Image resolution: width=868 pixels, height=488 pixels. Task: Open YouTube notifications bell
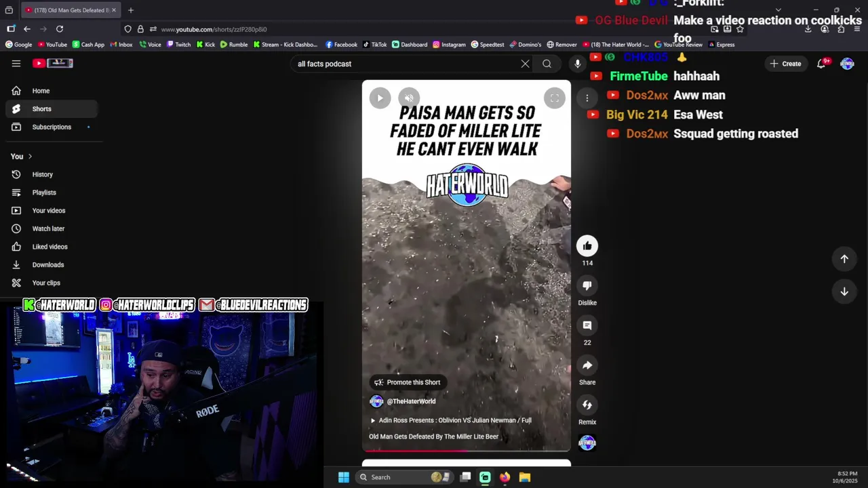(x=822, y=63)
